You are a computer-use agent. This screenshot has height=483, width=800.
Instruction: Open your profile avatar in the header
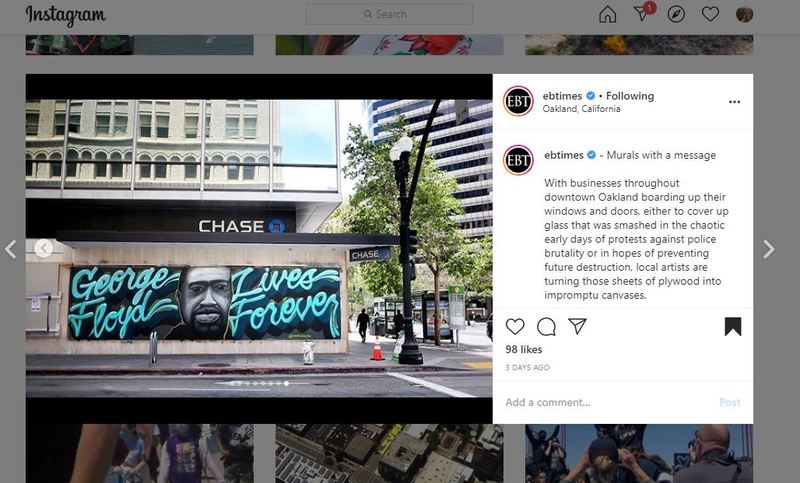click(744, 14)
